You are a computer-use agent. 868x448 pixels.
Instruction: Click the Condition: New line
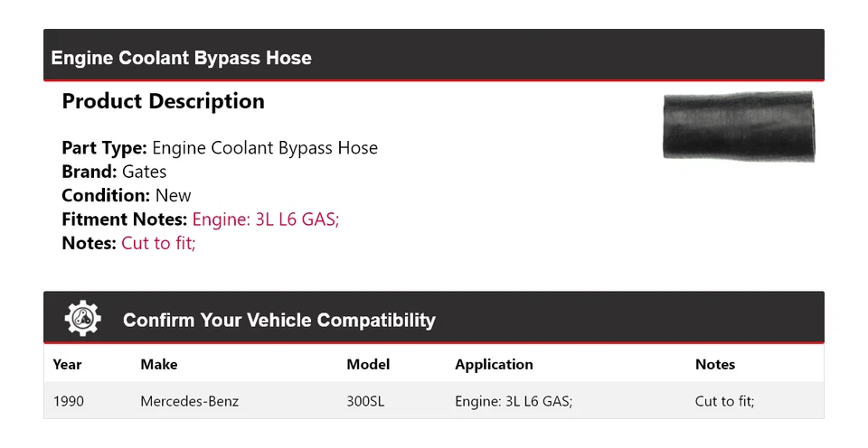click(127, 195)
